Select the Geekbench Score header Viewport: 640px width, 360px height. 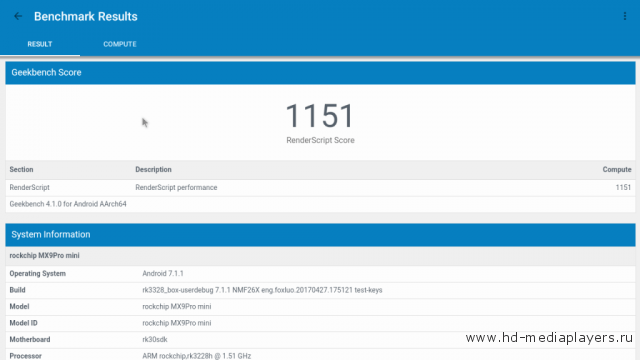coord(320,73)
